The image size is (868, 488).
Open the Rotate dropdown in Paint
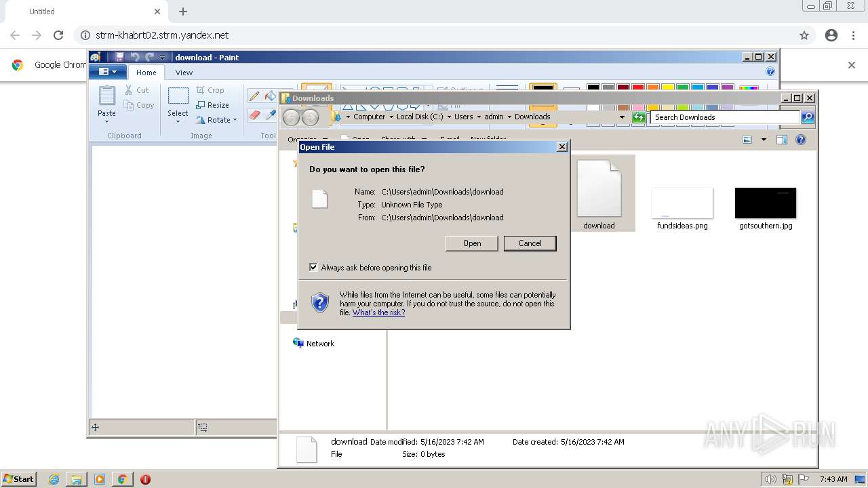pyautogui.click(x=217, y=120)
